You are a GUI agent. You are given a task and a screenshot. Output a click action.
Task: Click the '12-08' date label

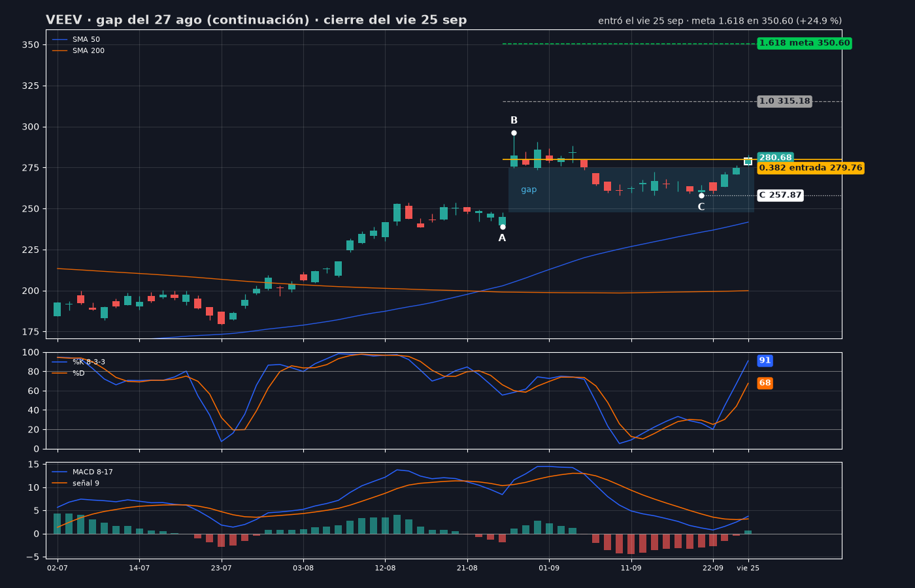[385, 568]
